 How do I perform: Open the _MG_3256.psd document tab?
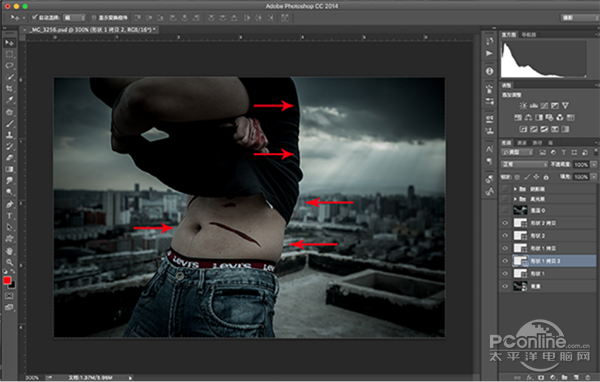pos(91,29)
